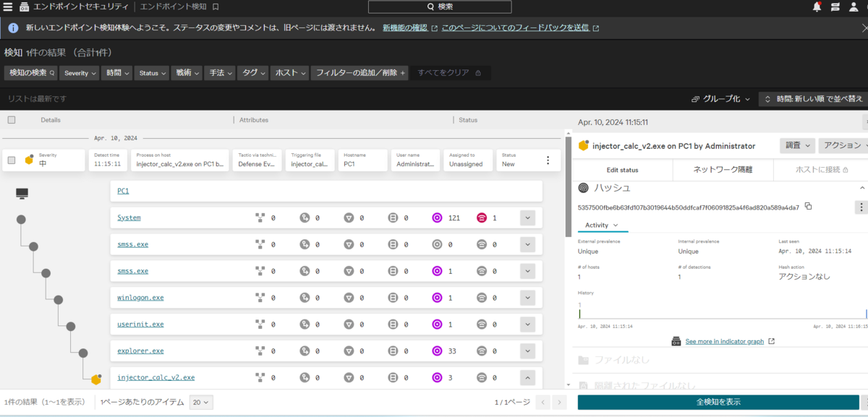868x417 pixels.
Task: Open the グループ化 dropdown
Action: click(721, 99)
